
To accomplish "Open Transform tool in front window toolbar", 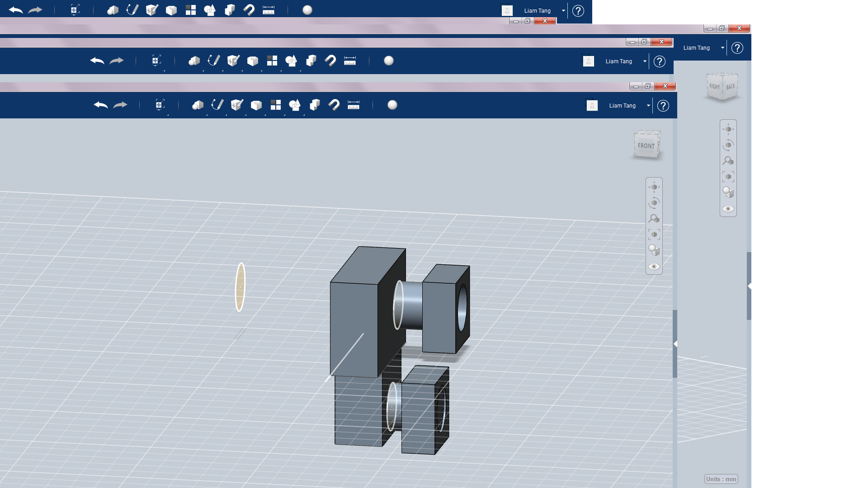I will [159, 105].
